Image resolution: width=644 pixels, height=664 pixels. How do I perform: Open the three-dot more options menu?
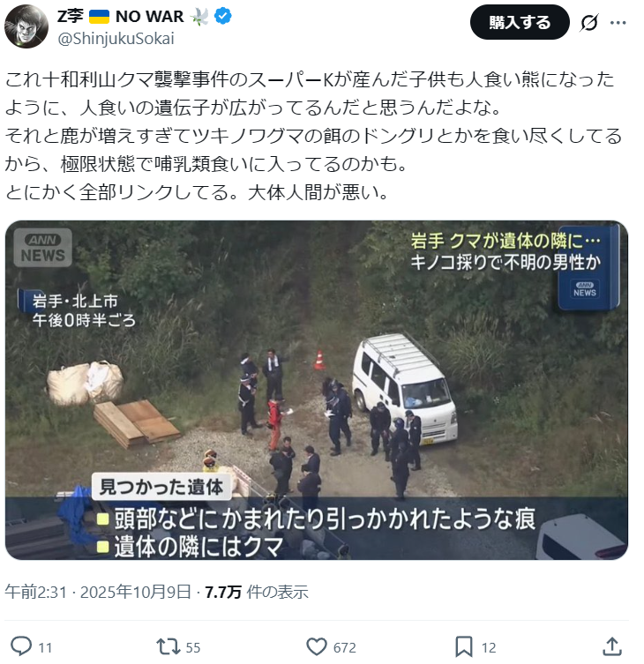point(618,23)
